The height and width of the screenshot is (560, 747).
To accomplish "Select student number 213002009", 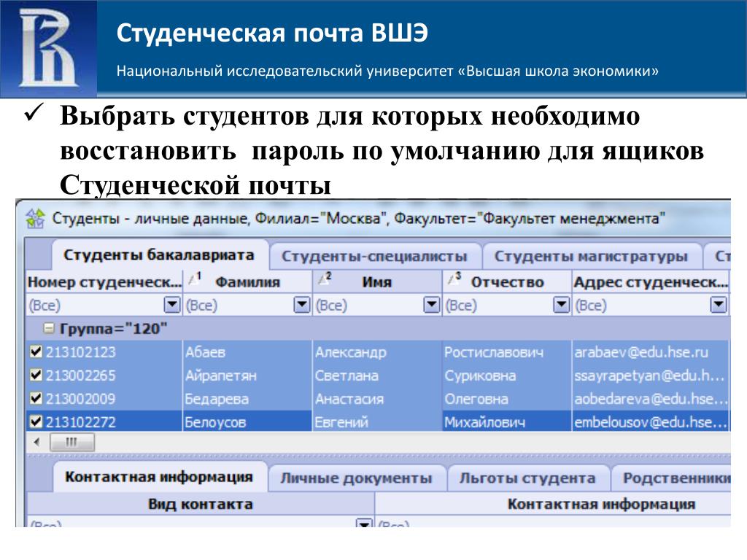I will [x=80, y=399].
